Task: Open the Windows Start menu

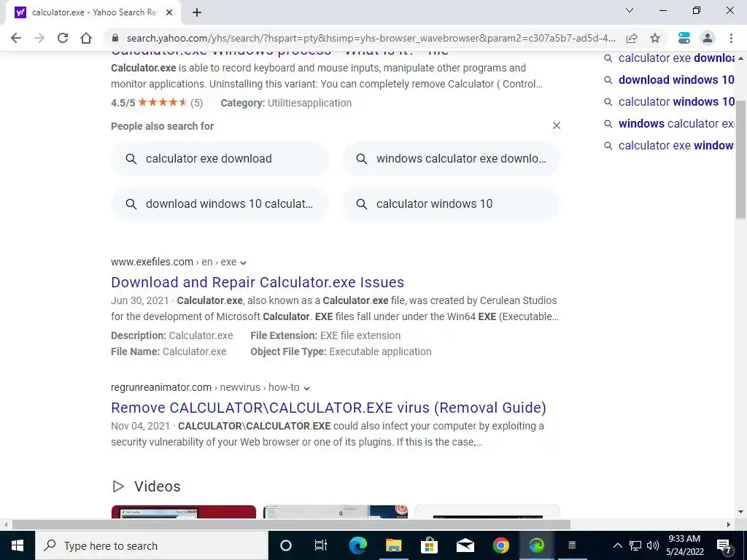Action: click(18, 545)
